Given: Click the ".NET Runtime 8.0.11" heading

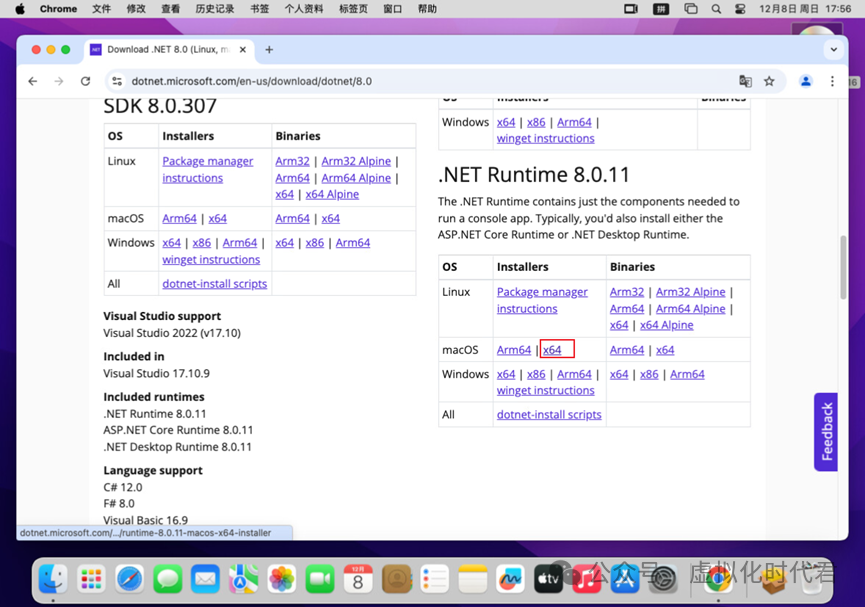Looking at the screenshot, I should tap(533, 175).
